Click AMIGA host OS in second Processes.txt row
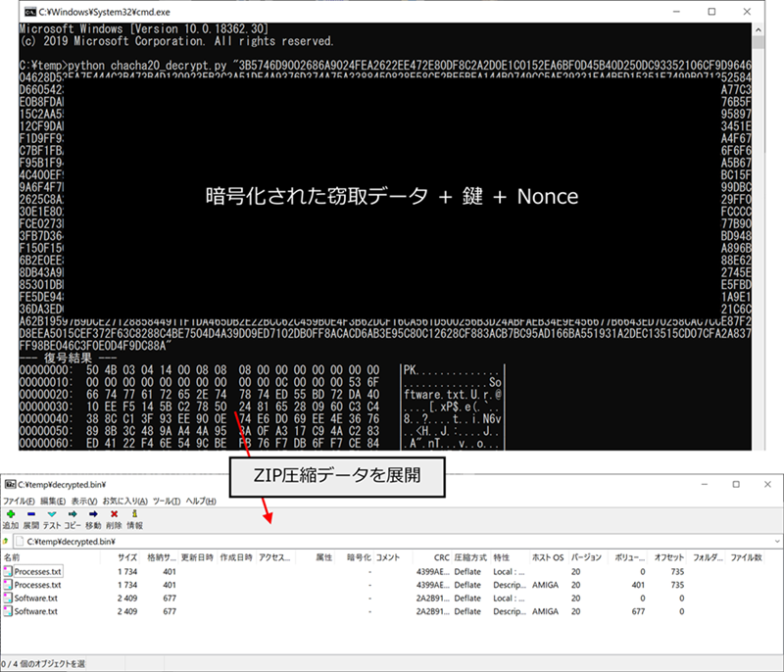This screenshot has width=784, height=672. click(545, 585)
